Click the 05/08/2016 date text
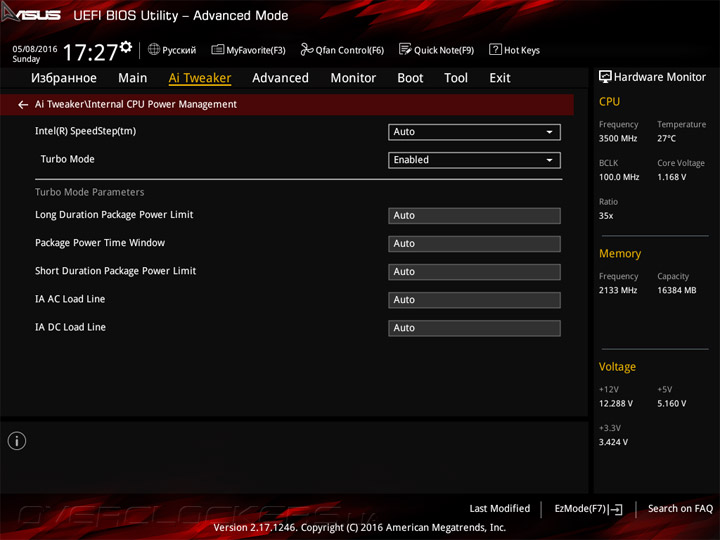This screenshot has width=720, height=540. [35, 49]
